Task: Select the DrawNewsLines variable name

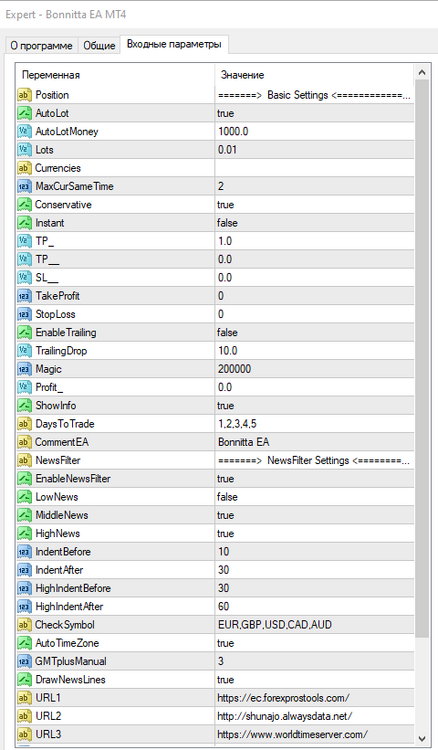Action: click(x=70, y=680)
